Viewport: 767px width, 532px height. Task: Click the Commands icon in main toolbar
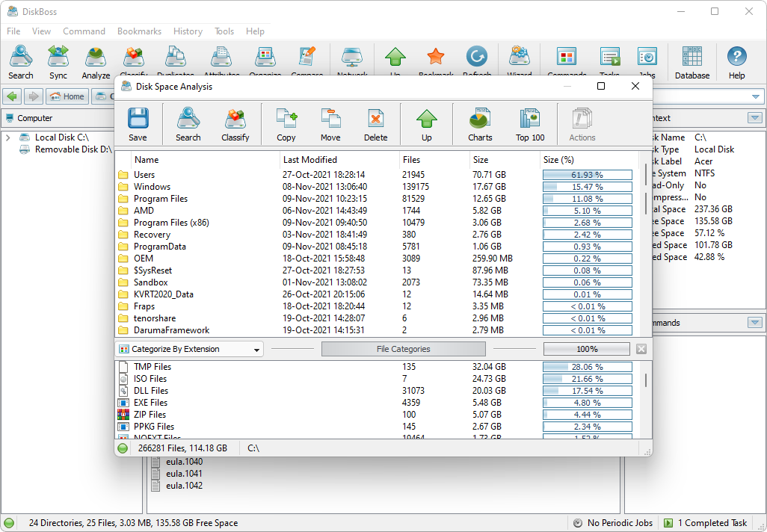click(567, 58)
